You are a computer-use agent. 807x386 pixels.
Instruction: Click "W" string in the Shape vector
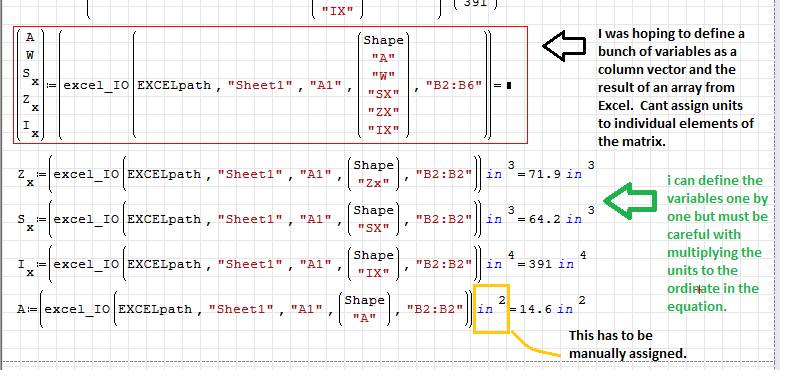point(383,76)
